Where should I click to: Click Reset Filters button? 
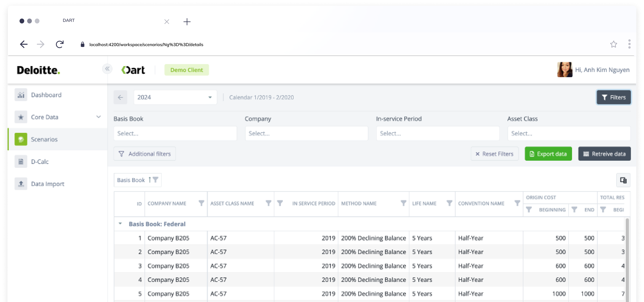[x=494, y=154]
